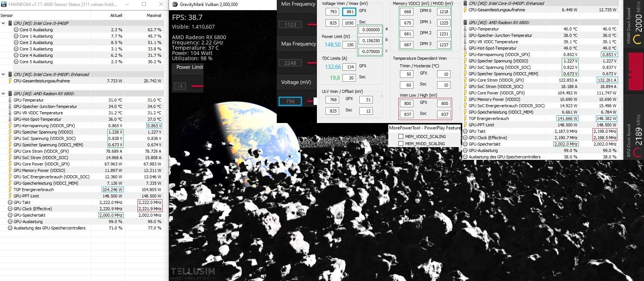Click the GFX Vmax field showing 881
644x281 pixels.
[350, 12]
